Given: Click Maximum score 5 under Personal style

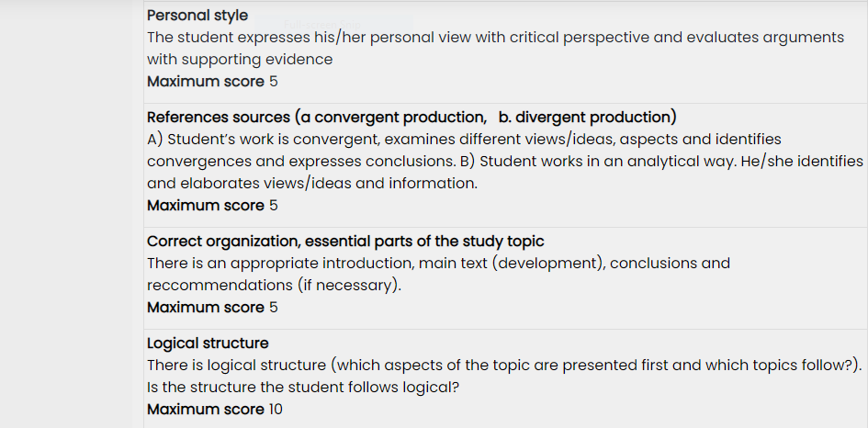Looking at the screenshot, I should tap(212, 82).
